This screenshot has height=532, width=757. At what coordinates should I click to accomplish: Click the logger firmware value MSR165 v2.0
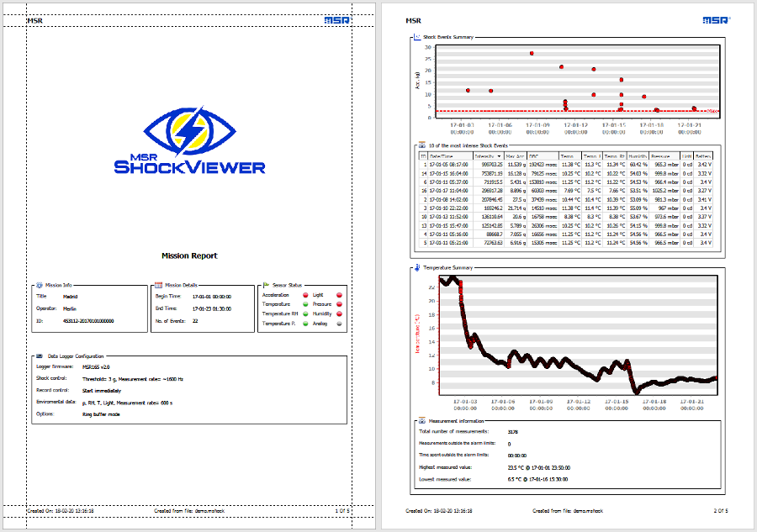(x=96, y=367)
